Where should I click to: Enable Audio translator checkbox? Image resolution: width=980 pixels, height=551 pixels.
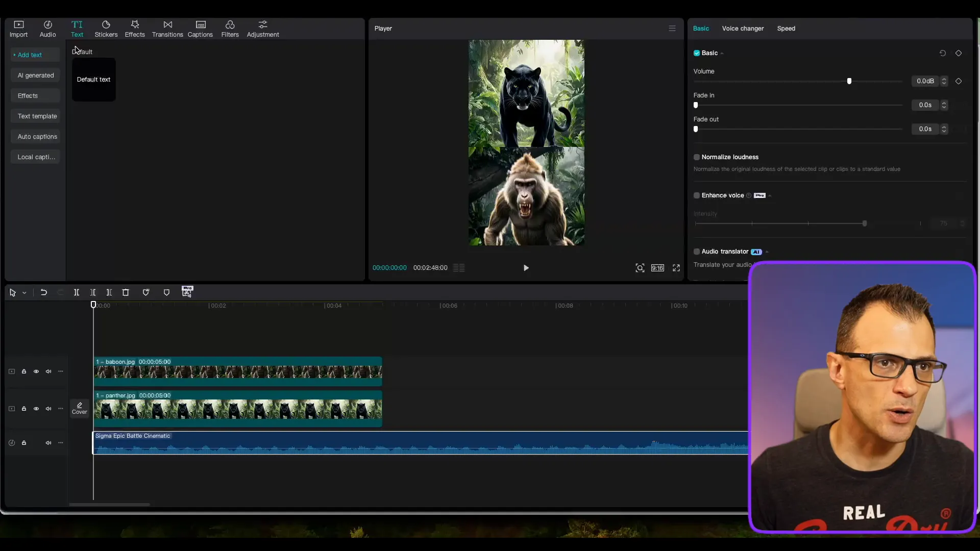(697, 252)
